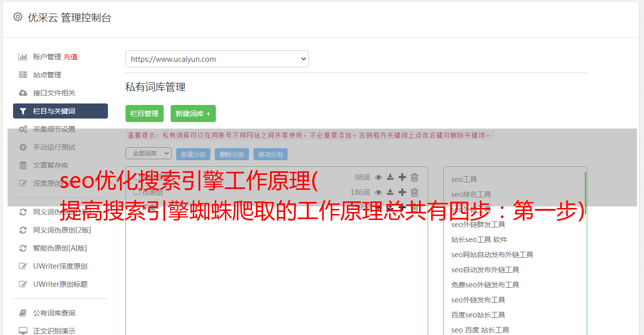
Task: Click refresh icon beside 同义词伪原创[2版]
Action: pyautogui.click(x=23, y=230)
